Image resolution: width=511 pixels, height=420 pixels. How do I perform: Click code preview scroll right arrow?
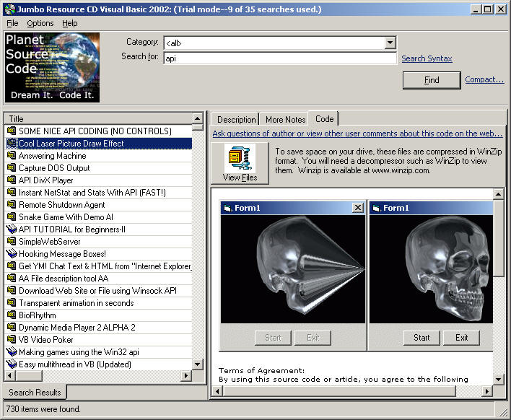(487, 390)
